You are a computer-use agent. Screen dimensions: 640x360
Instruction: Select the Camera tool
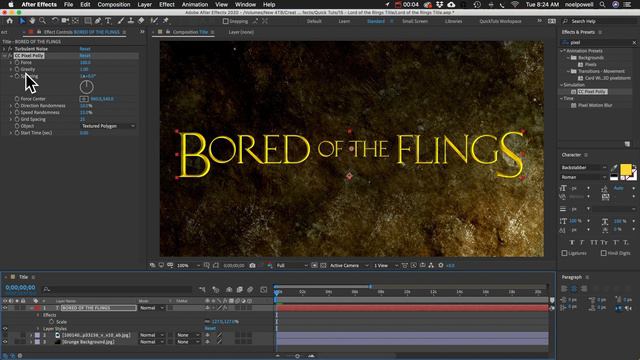click(x=65, y=21)
